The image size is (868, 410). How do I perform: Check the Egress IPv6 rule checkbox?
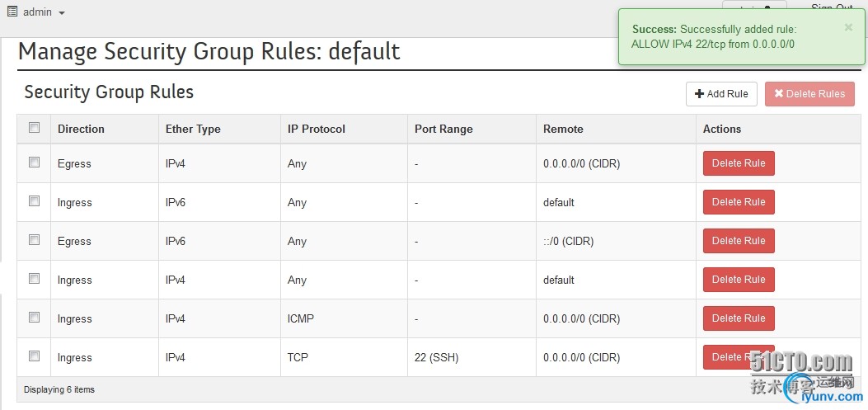tap(35, 240)
